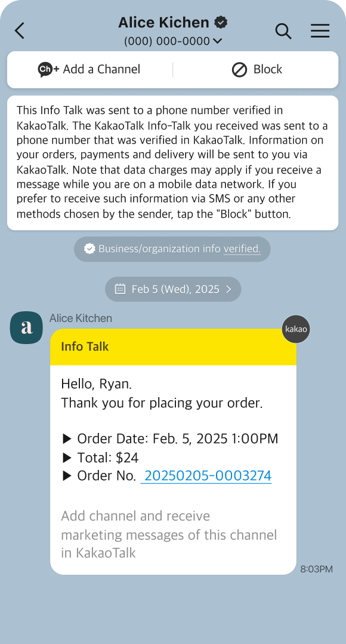Click the verified. link in the badge pill

[243, 249]
